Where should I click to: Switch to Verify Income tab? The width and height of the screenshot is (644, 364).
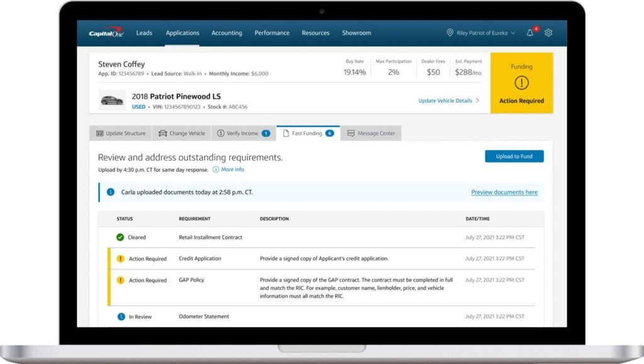[244, 133]
